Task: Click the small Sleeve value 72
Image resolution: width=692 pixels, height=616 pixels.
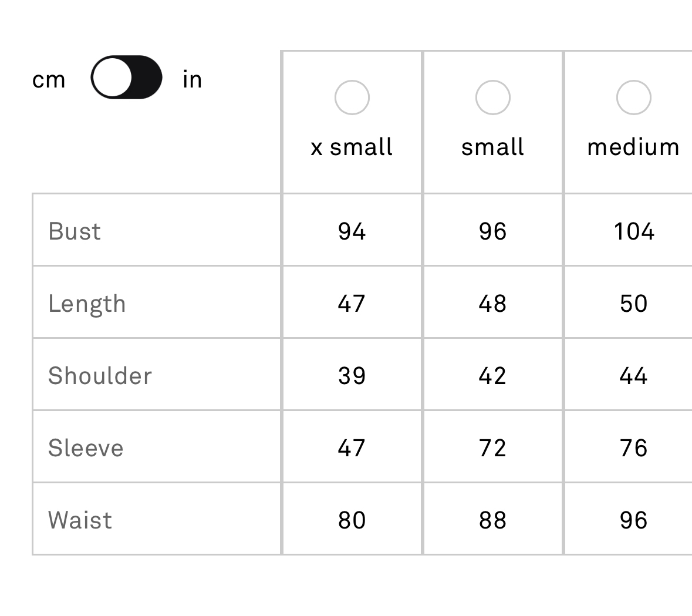Action: pos(492,447)
